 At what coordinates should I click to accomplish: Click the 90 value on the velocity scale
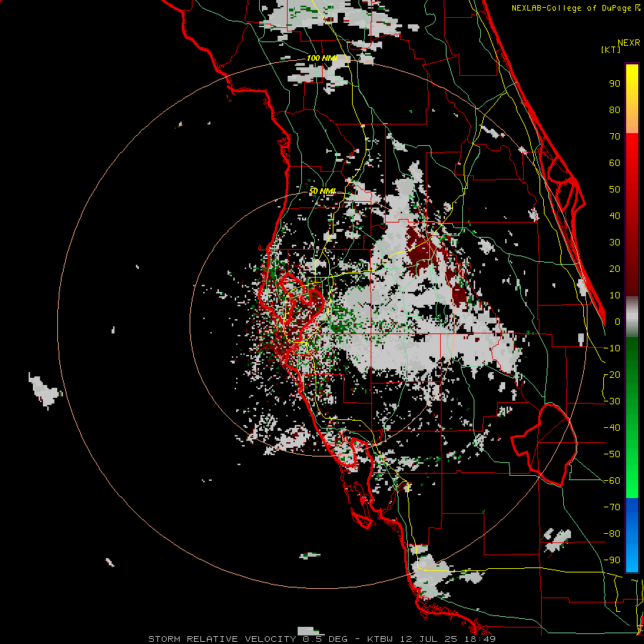coord(615,84)
